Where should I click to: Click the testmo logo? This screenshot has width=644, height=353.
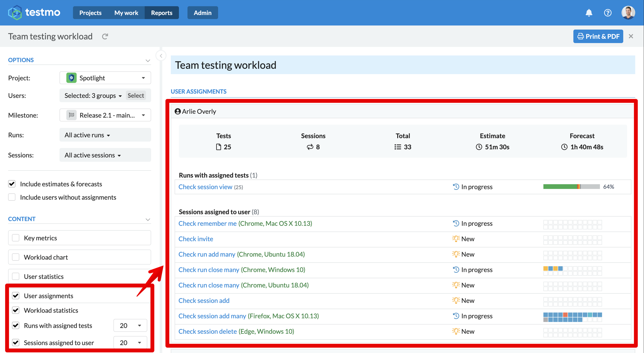tap(34, 12)
